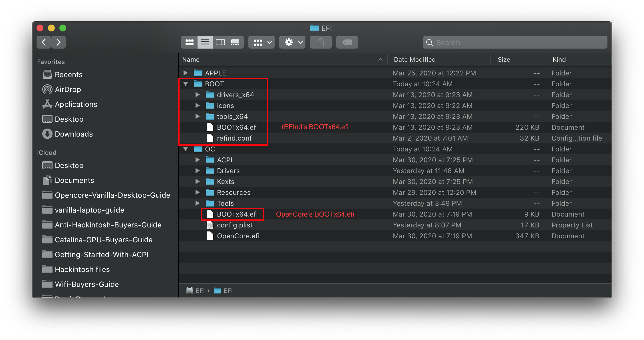The height and width of the screenshot is (340, 644).
Task: Switch to column view
Action: coord(220,42)
